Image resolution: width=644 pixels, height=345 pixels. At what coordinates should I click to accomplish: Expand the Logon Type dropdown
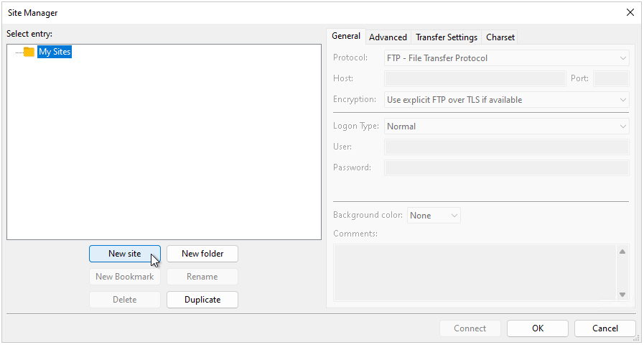coord(507,126)
